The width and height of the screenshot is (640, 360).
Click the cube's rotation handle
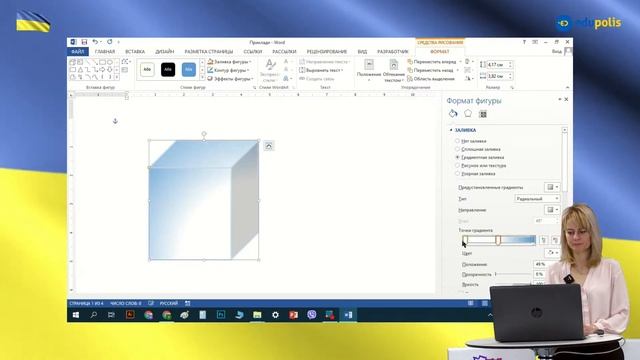pyautogui.click(x=204, y=134)
